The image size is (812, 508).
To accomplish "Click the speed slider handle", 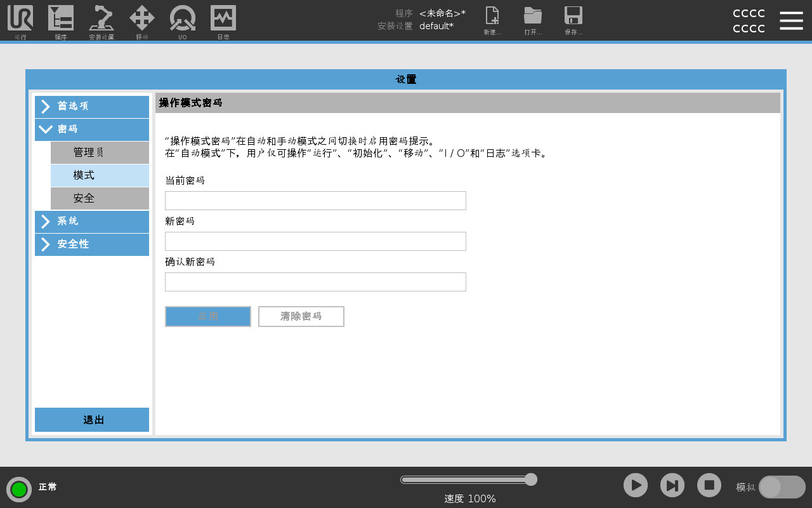I will click(531, 479).
